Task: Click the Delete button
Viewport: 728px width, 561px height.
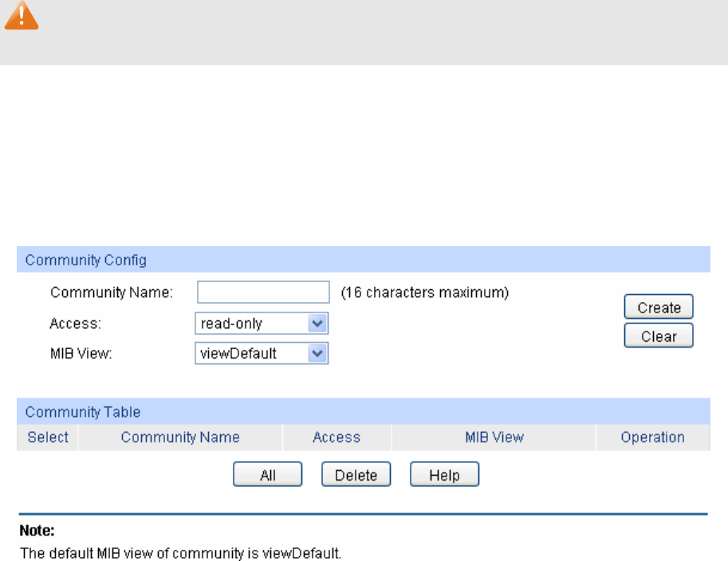Action: tap(356, 474)
